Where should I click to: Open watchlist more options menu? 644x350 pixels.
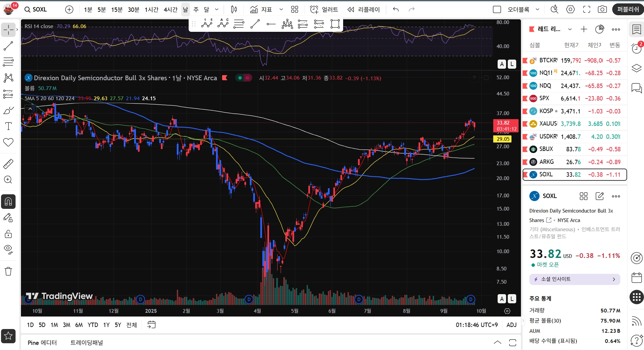pyautogui.click(x=616, y=29)
